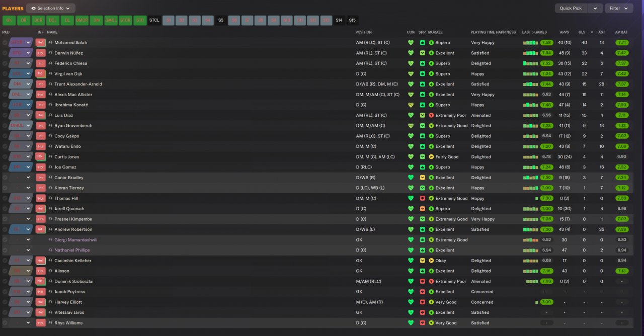Image resolution: width=644 pixels, height=336 pixels.
Task: Open the Filter dropdown
Action: pyautogui.click(x=619, y=8)
